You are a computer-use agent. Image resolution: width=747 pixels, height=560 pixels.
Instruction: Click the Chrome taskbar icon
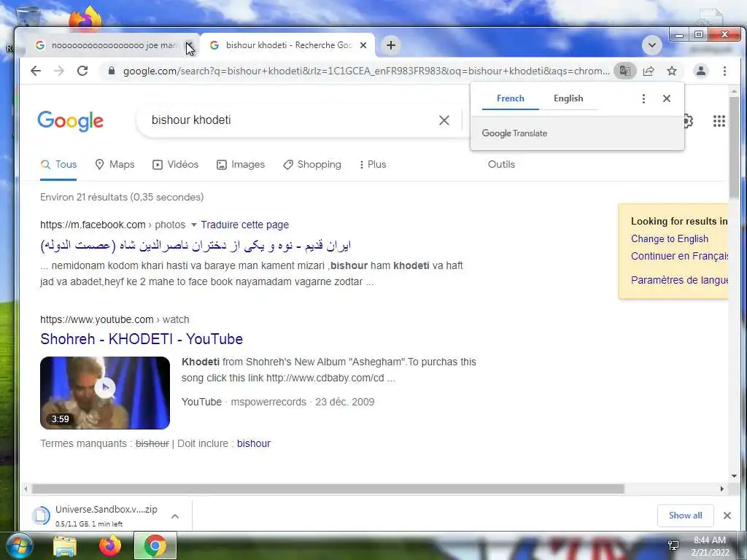click(x=155, y=545)
